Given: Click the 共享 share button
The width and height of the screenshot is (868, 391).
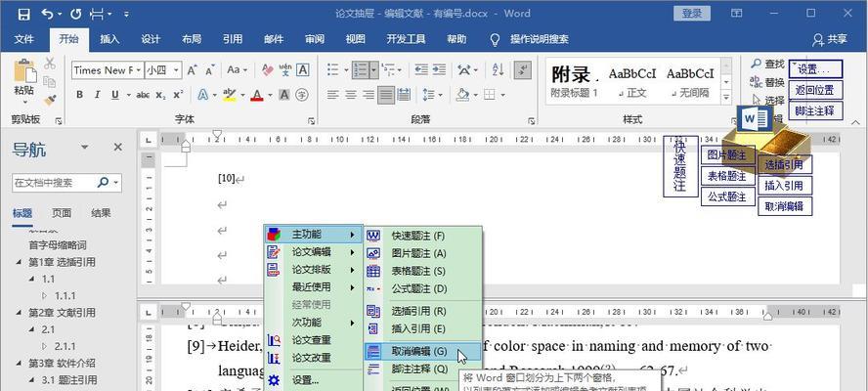Looking at the screenshot, I should click(x=830, y=39).
